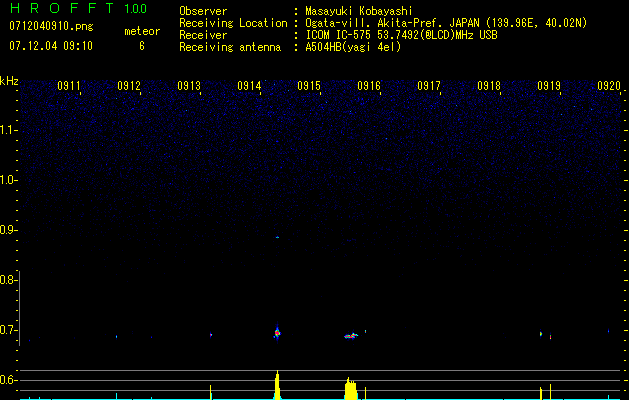Click the thin yellow intensity spike near 0913
This screenshot has height=400, width=629.
coord(211,392)
